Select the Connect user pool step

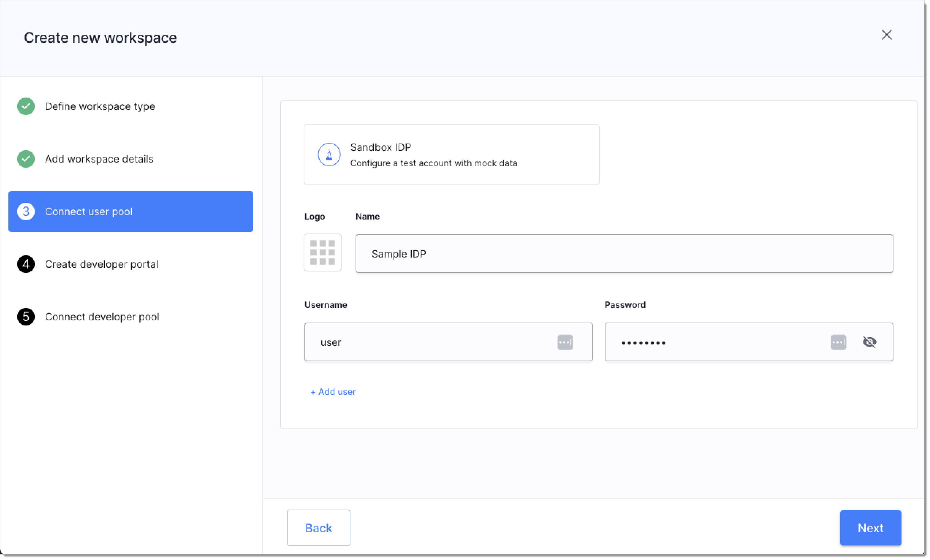130,211
